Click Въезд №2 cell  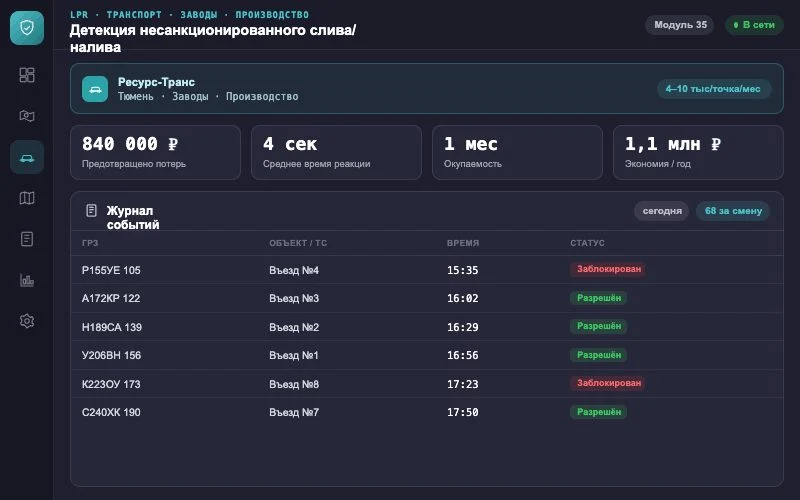coord(294,327)
